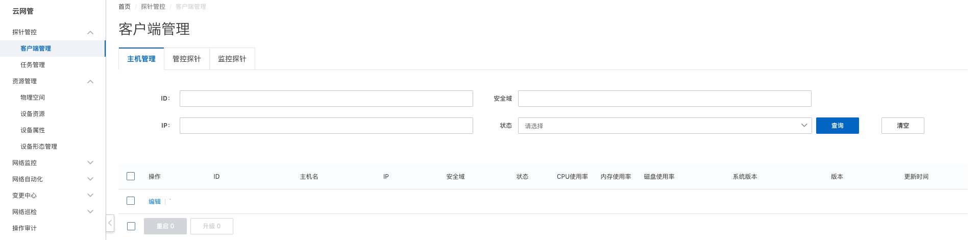Tick the table header select-all checkbox
Image resolution: width=980 pixels, height=240 pixels.
[131, 176]
